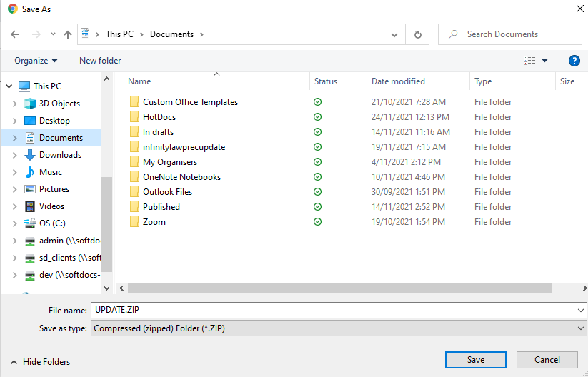Expand the Documents tree node
Viewport: 588px width, 377px height.
pos(14,138)
